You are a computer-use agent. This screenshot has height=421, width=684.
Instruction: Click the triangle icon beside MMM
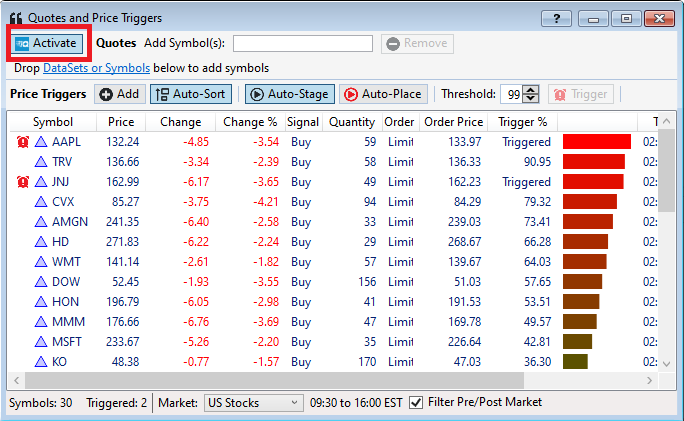pos(41,322)
